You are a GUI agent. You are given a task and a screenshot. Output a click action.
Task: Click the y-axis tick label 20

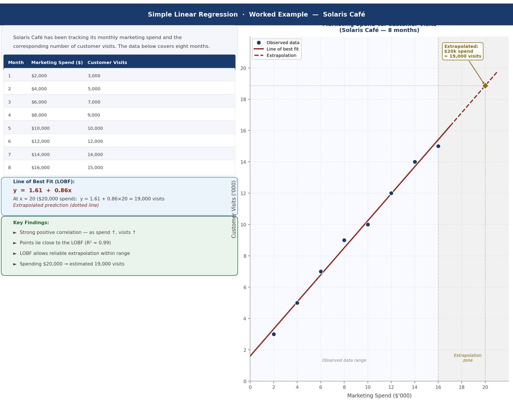(243, 68)
